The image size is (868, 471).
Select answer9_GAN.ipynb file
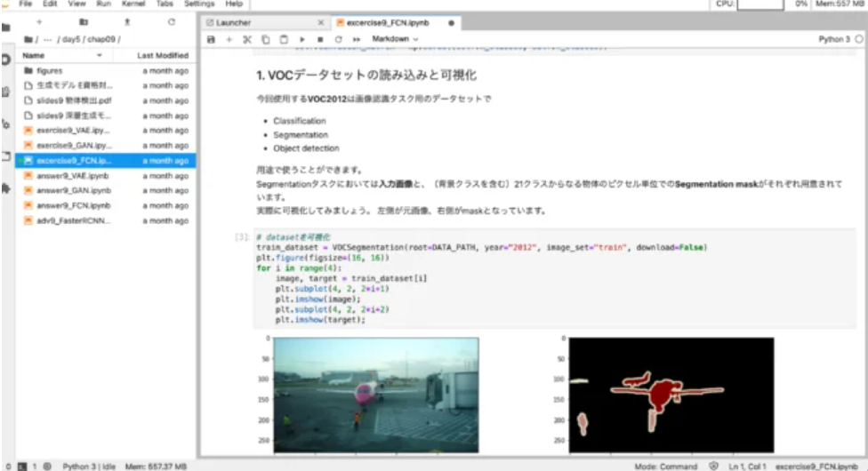tap(106, 190)
